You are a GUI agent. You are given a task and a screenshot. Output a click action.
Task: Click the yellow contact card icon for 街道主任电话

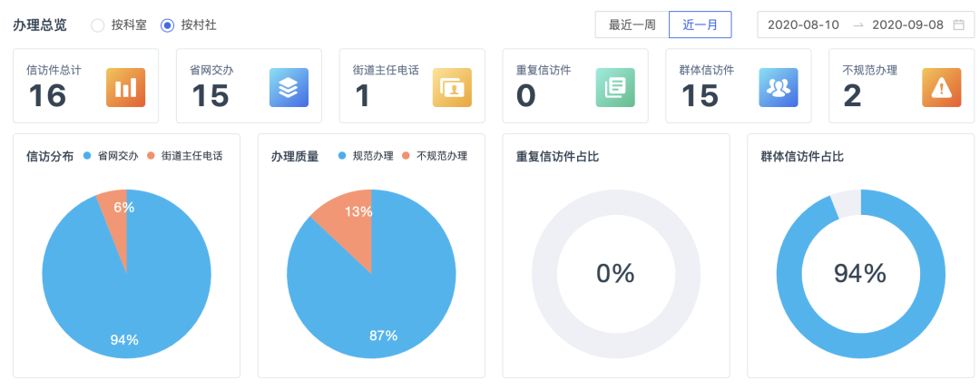452,87
